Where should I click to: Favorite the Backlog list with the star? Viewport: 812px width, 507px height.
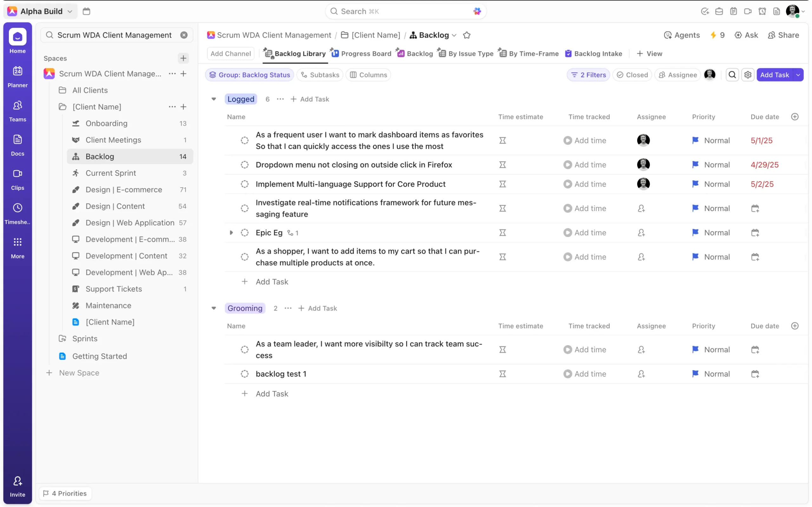[x=466, y=35]
